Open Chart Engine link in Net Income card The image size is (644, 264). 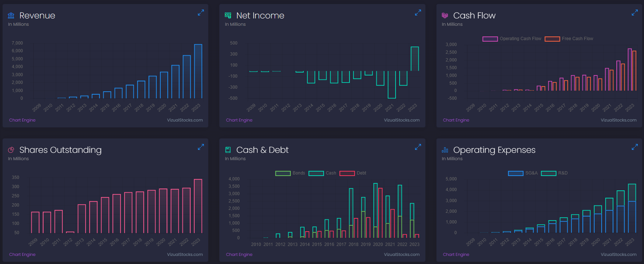click(239, 120)
